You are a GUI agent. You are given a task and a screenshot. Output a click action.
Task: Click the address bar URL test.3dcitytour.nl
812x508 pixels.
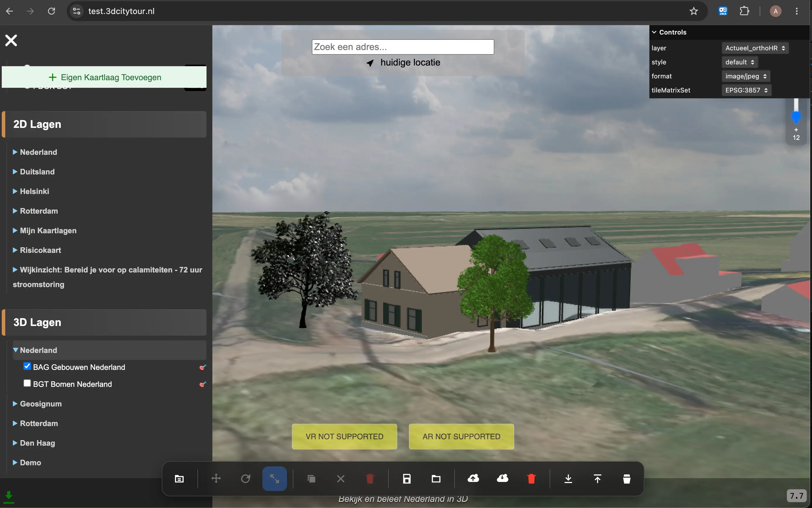point(121,11)
